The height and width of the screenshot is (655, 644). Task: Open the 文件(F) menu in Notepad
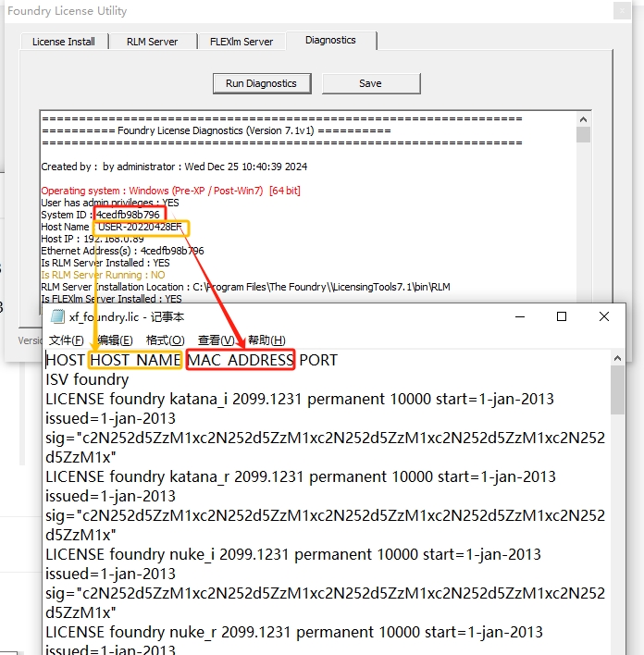tap(67, 340)
